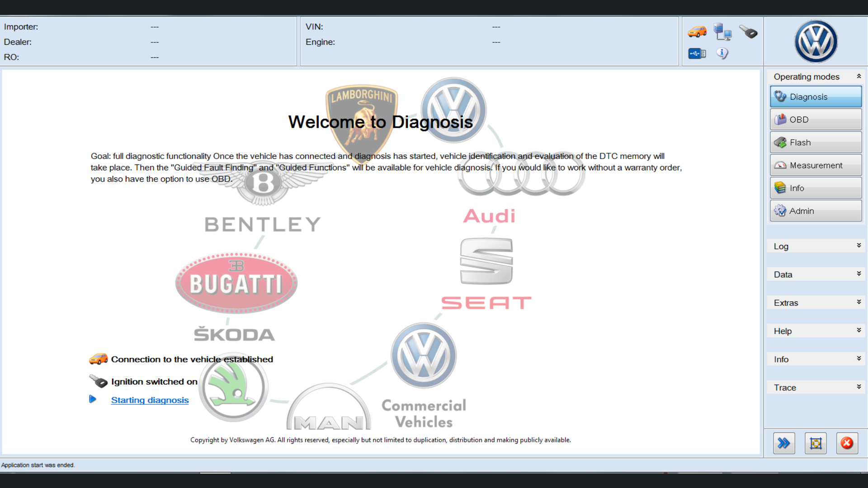868x488 pixels.
Task: Click the fullscreen toggle button
Action: (x=816, y=443)
